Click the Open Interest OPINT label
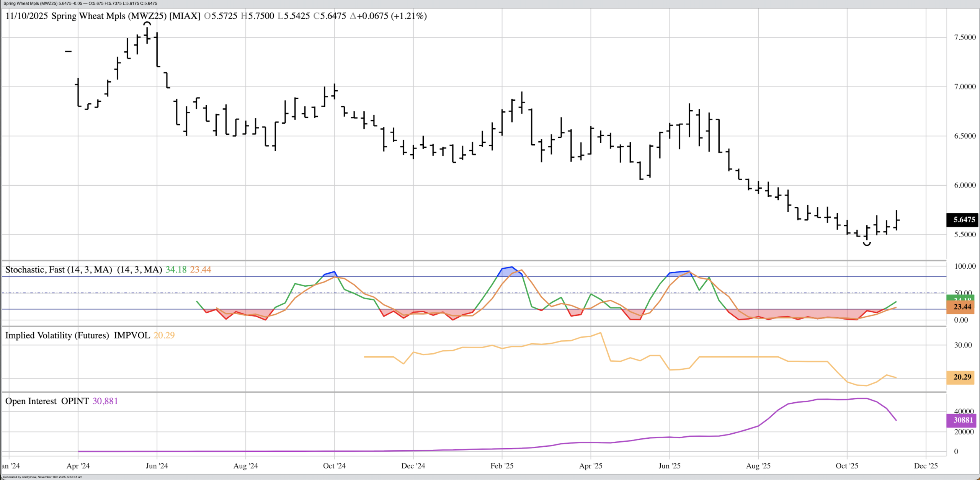The image size is (980, 480). click(47, 401)
